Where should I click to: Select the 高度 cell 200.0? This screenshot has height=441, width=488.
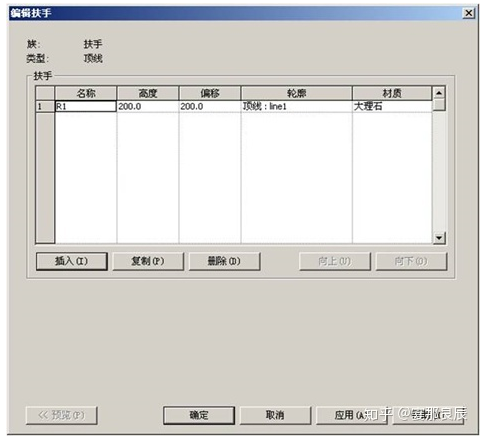tap(148, 106)
